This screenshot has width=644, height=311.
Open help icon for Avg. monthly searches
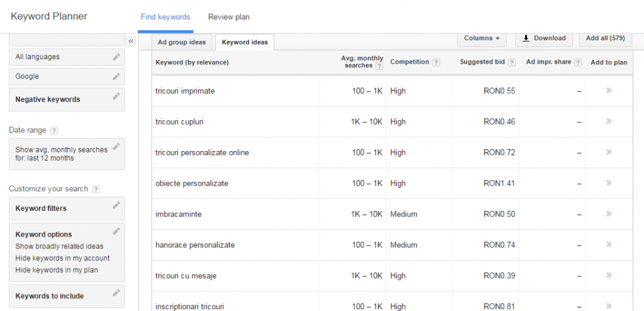click(x=379, y=66)
